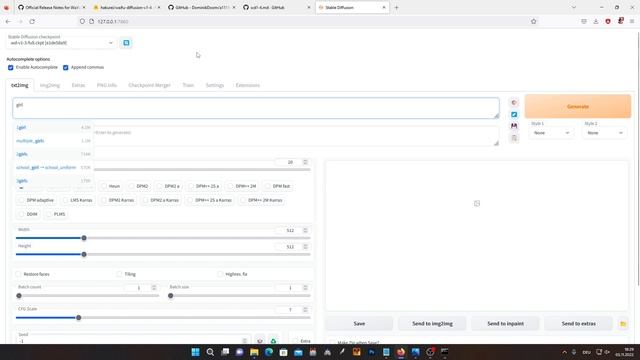Viewport: 640px width, 360px height.
Task: Open the Settings tab
Action: pyautogui.click(x=215, y=85)
